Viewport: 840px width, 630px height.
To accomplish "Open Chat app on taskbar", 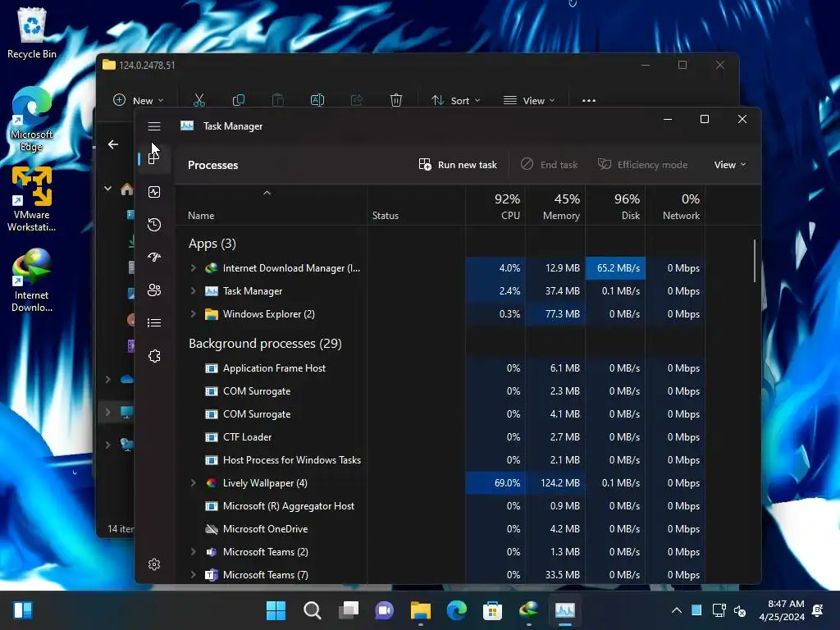I will [x=384, y=610].
